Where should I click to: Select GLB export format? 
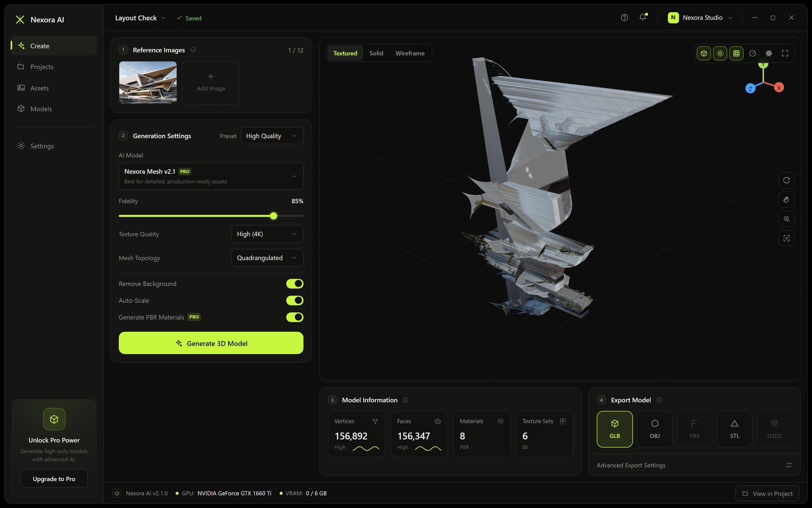[615, 429]
